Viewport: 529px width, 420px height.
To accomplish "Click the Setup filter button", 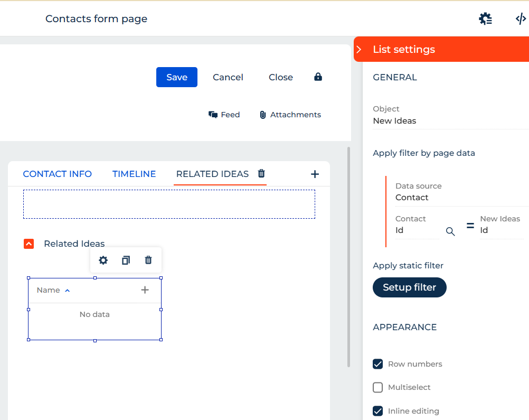I will [x=410, y=287].
